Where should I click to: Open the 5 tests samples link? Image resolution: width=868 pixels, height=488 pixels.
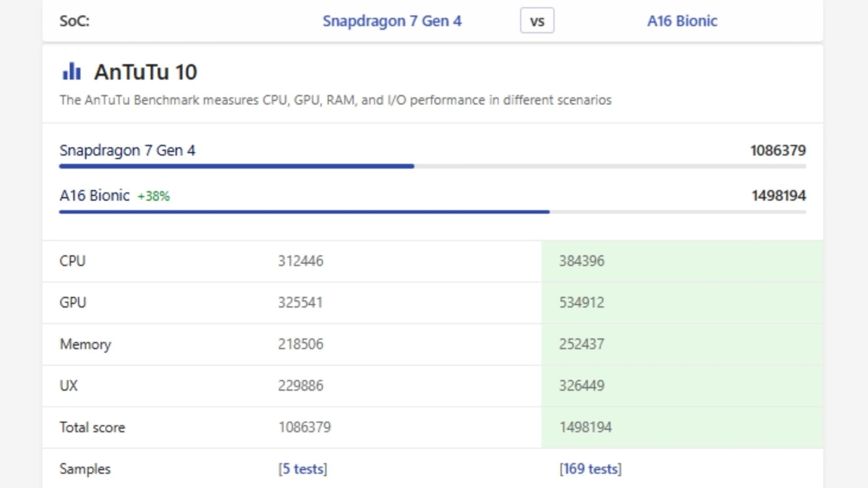302,469
